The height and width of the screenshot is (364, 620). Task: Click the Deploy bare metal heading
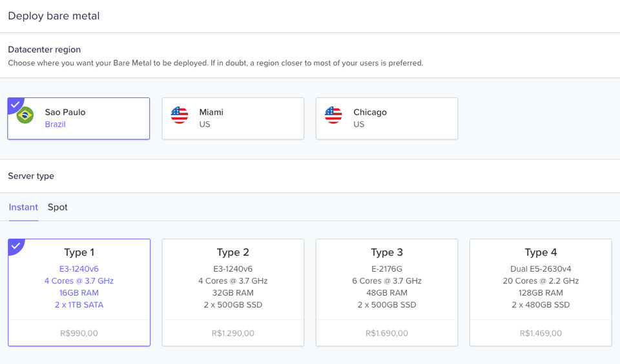(54, 15)
